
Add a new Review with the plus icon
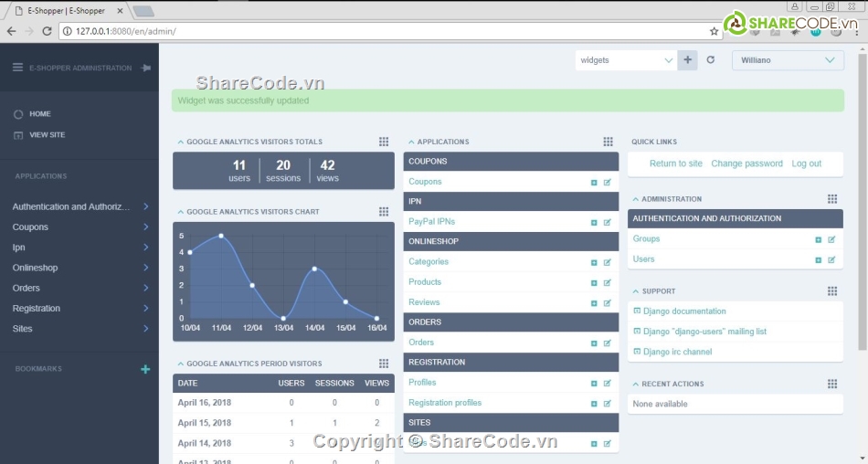(x=594, y=303)
